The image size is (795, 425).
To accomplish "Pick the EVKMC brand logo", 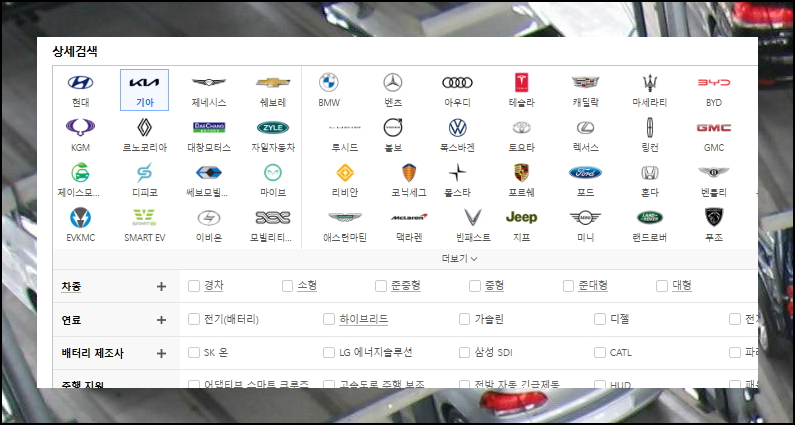I will click(x=80, y=218).
